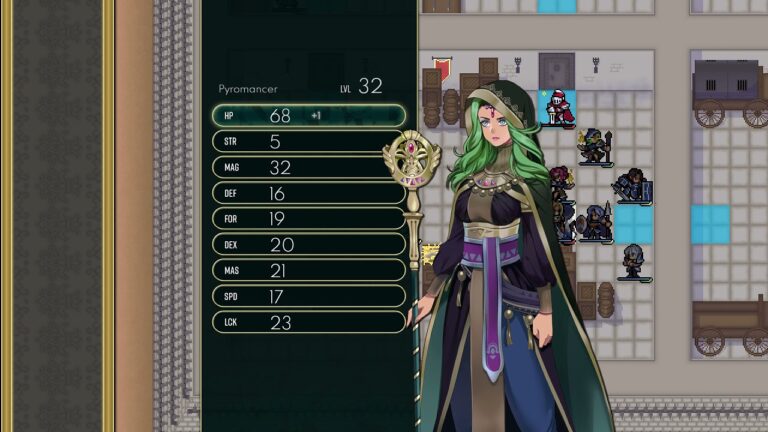Select the STR stat row
This screenshot has height=432, width=768.
click(x=309, y=142)
